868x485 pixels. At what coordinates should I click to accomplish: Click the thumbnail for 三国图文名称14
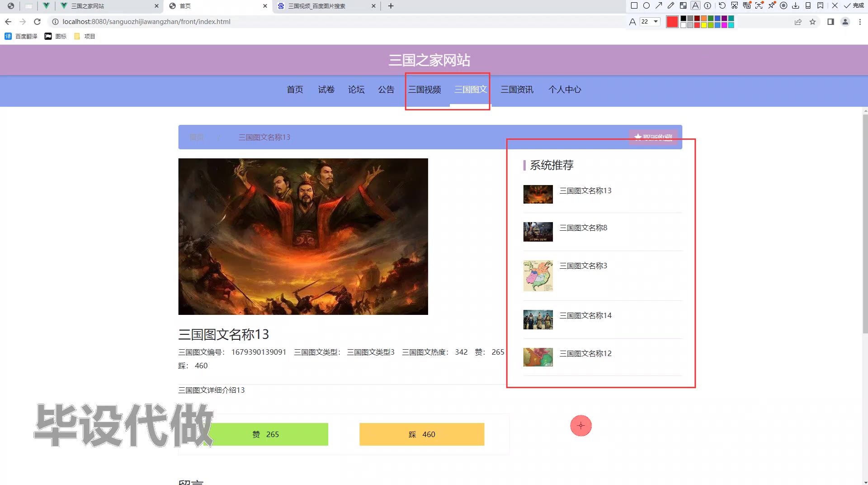click(538, 319)
